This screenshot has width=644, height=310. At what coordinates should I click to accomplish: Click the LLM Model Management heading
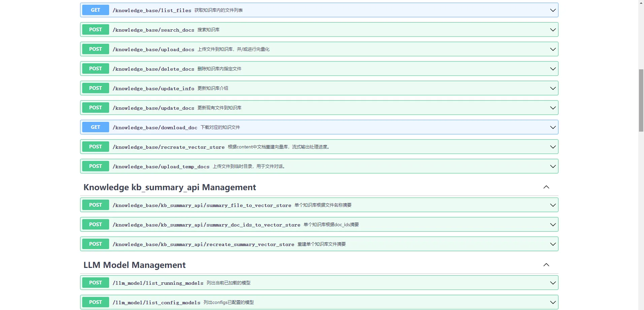click(x=134, y=265)
